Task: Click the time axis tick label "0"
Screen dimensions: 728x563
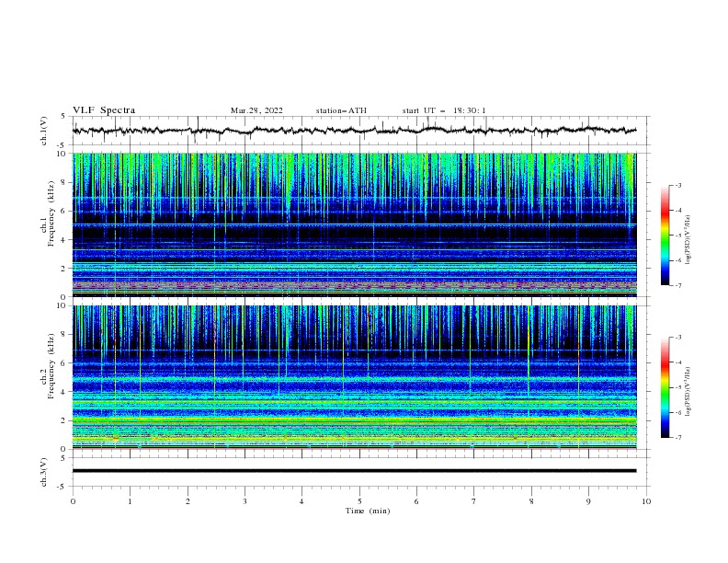Action: [73, 501]
